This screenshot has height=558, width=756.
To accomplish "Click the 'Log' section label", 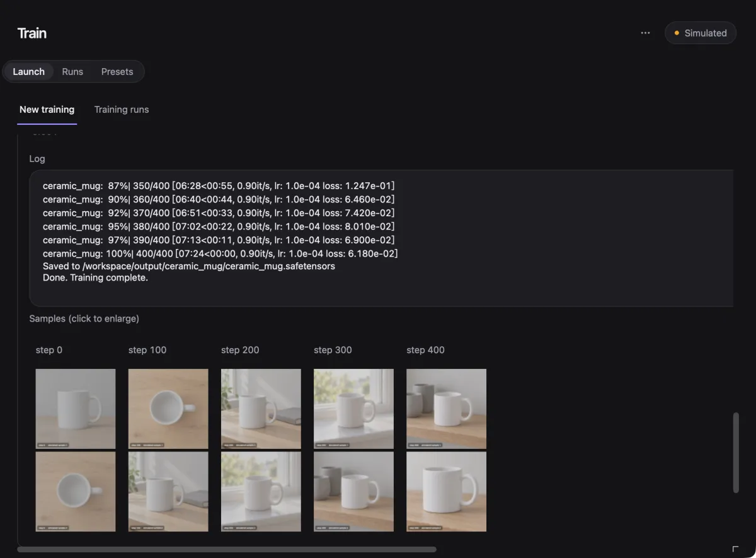I will pos(37,159).
